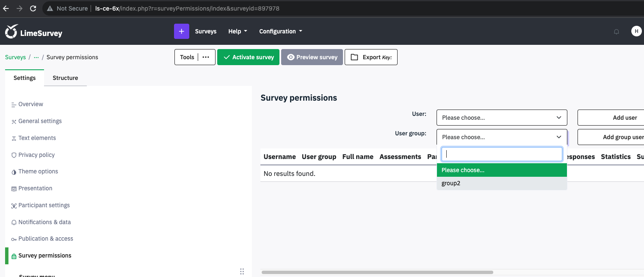Open the User dropdown selector
The width and height of the screenshot is (644, 277).
(x=501, y=118)
